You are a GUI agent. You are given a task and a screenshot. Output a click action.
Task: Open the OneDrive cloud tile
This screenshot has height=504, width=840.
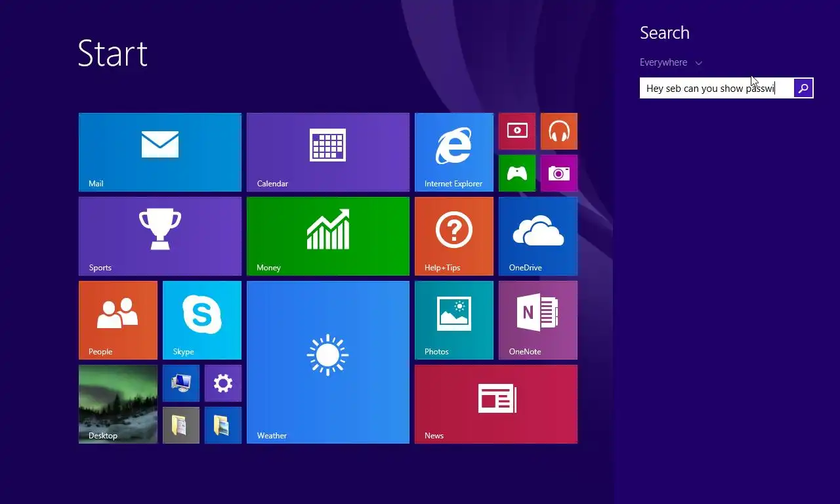coord(538,236)
